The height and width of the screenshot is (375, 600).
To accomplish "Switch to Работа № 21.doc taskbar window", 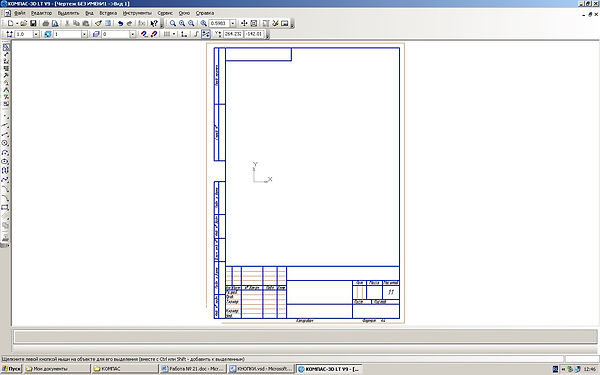I will pos(193,369).
